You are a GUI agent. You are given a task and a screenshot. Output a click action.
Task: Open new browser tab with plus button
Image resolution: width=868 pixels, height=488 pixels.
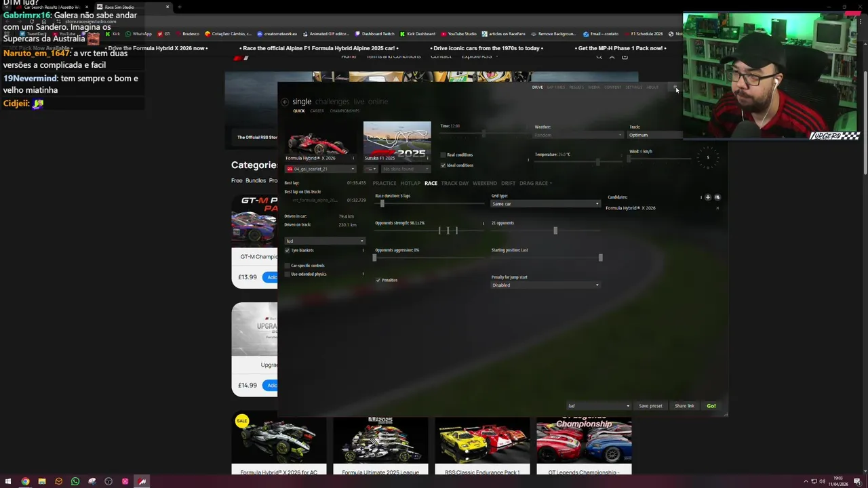[180, 7]
